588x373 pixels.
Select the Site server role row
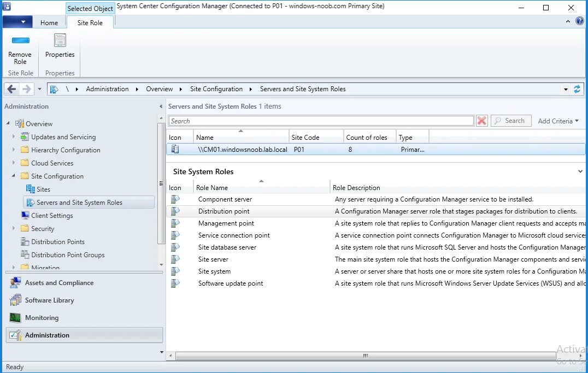(376, 259)
